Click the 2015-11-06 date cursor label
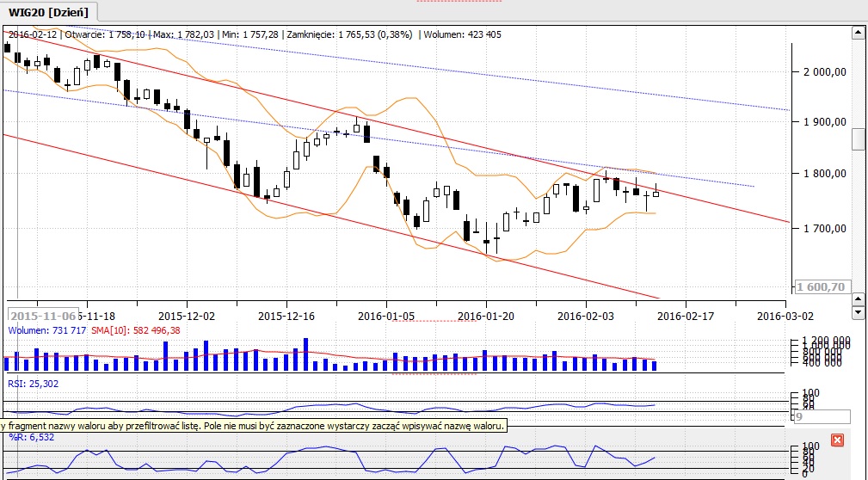 (x=43, y=316)
